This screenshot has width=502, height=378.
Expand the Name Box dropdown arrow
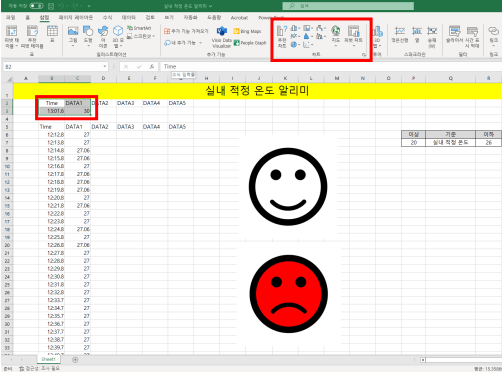click(x=105, y=67)
